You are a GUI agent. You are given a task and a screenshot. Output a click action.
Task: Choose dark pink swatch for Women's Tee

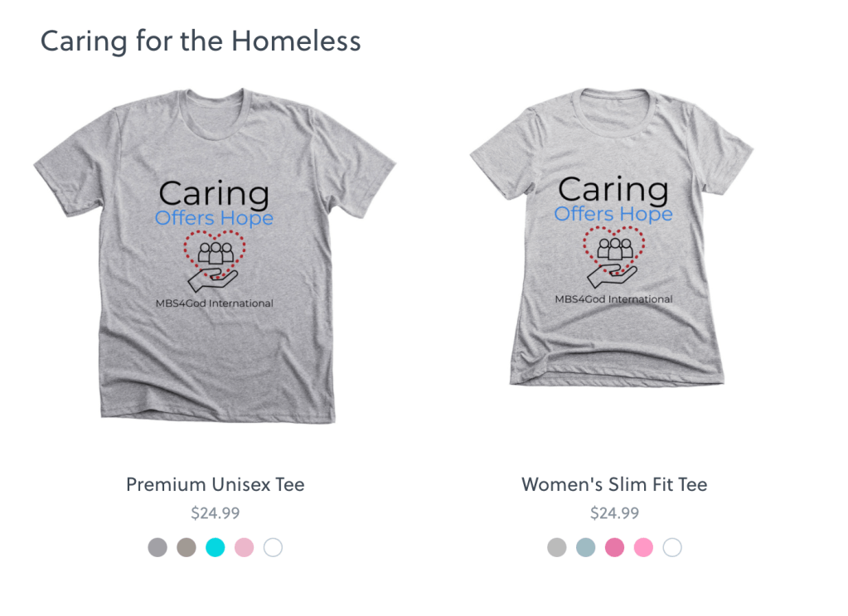point(614,547)
